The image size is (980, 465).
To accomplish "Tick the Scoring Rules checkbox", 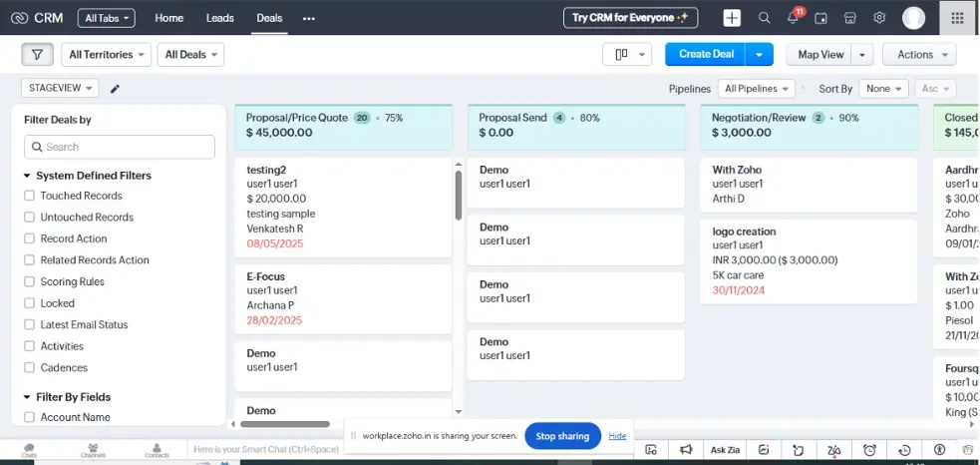I will (x=29, y=282).
